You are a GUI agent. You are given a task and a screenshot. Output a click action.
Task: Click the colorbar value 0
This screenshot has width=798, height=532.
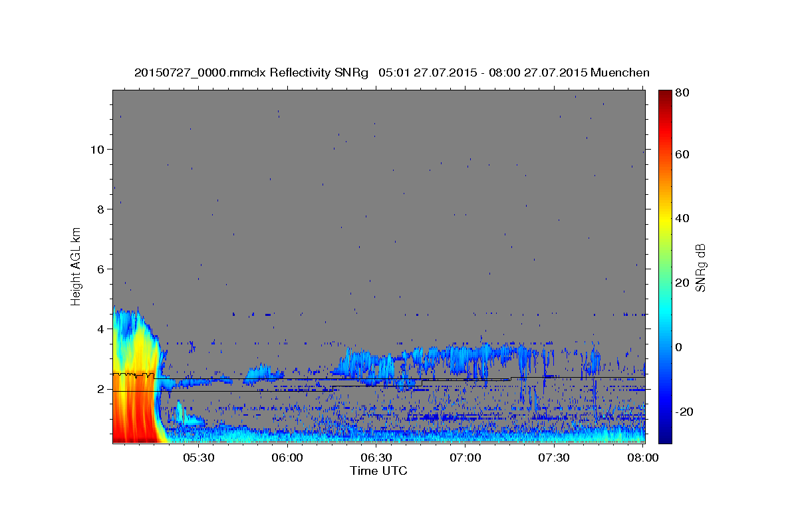tap(680, 347)
